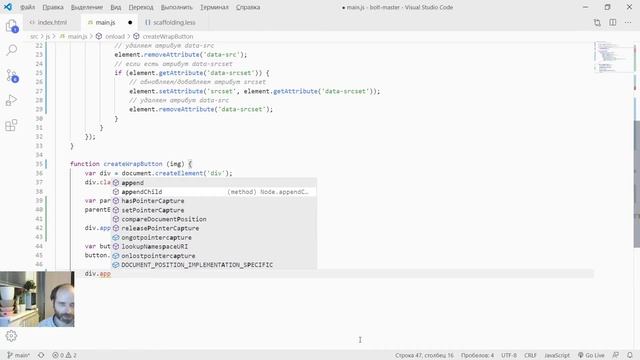Screen dimensions: 640x360
Task: Open the Справка menu
Action: [248, 7]
